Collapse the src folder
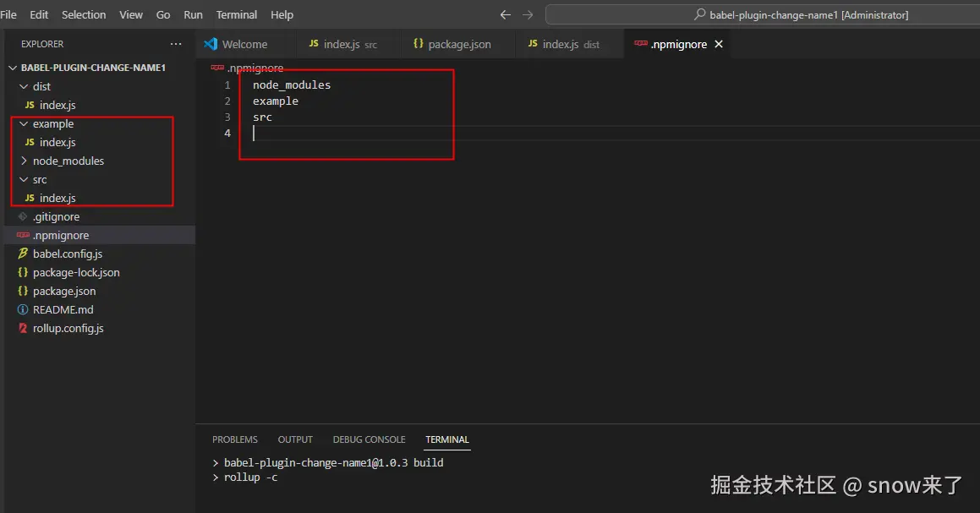 pyautogui.click(x=24, y=179)
